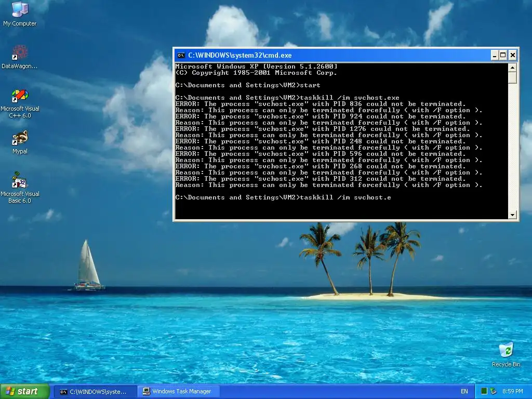This screenshot has width=532, height=399.
Task: Click the 'Microsoft Windows XP [Version 5.1.2600]' line
Action: point(257,66)
